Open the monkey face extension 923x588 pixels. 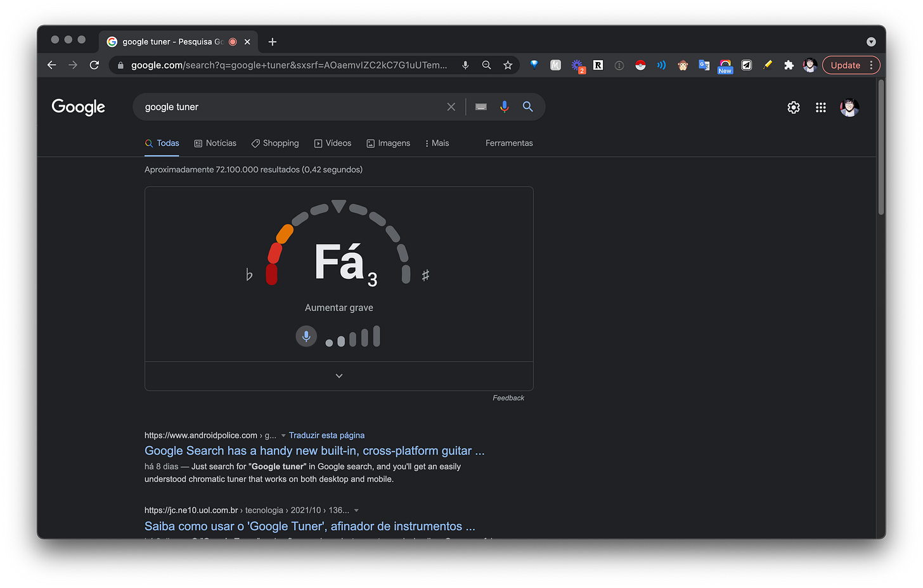[683, 65]
